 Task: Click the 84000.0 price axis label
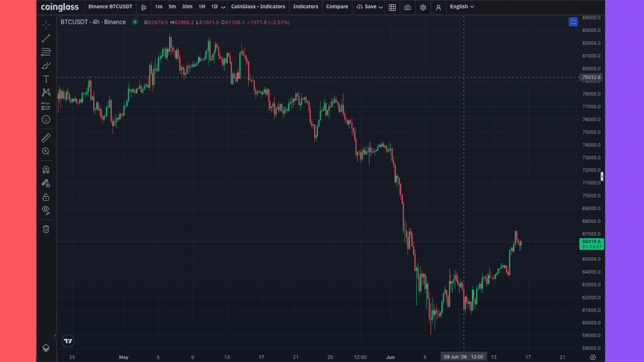click(591, 18)
